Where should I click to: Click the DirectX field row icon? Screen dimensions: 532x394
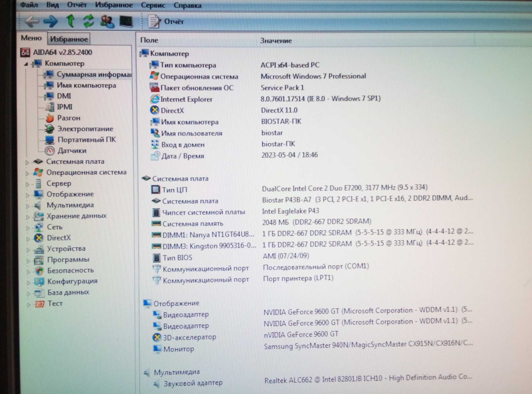[155, 110]
